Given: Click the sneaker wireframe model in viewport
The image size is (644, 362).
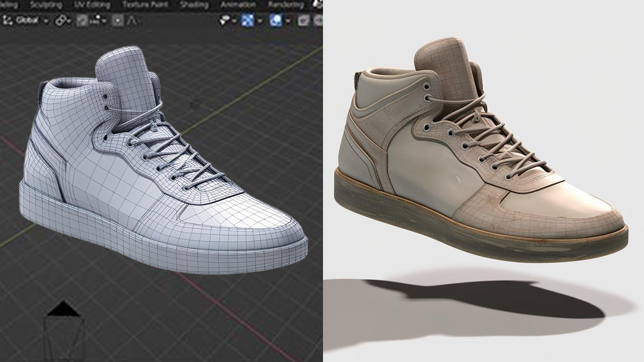Looking at the screenshot, I should click(x=163, y=160).
